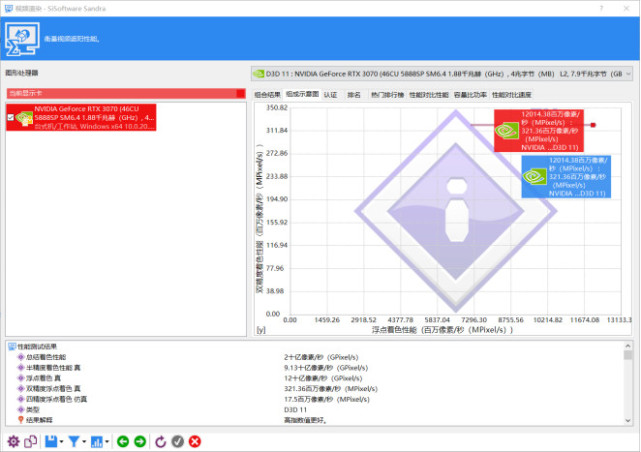The image size is (641, 452).
Task: Open the 容量比功率 tab
Action: click(x=470, y=95)
